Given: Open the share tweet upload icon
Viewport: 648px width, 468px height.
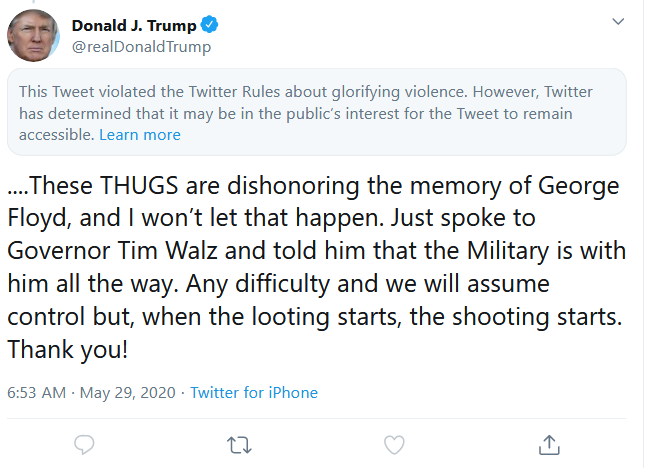Looking at the screenshot, I should pos(548,442).
